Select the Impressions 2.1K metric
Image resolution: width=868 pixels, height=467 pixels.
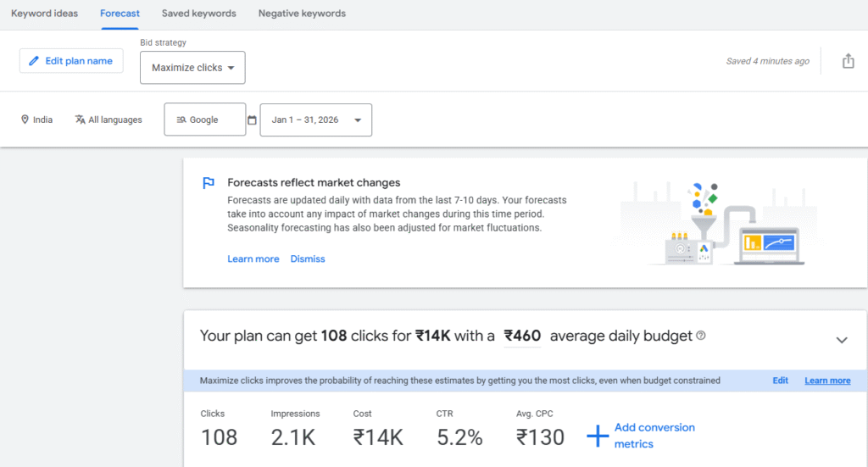[295, 430]
